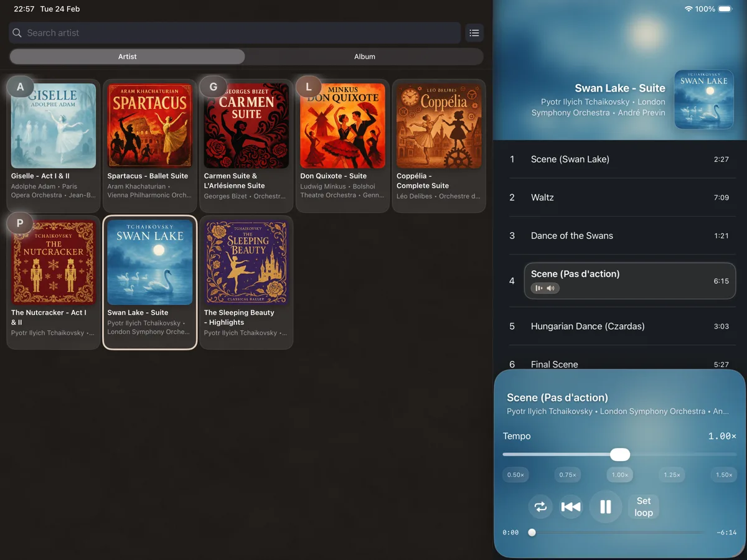
Task: Restart track from the beginning
Action: tap(571, 506)
